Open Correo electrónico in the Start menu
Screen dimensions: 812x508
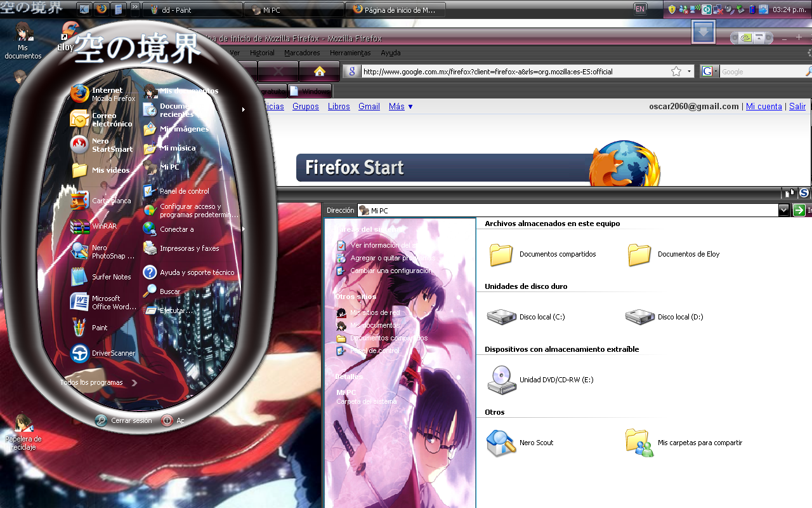coord(101,119)
